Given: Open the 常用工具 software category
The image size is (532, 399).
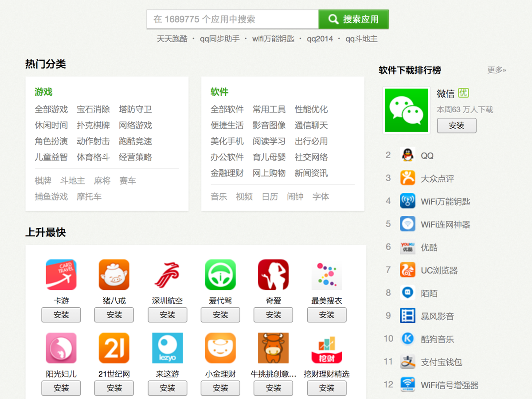Looking at the screenshot, I should tap(269, 109).
